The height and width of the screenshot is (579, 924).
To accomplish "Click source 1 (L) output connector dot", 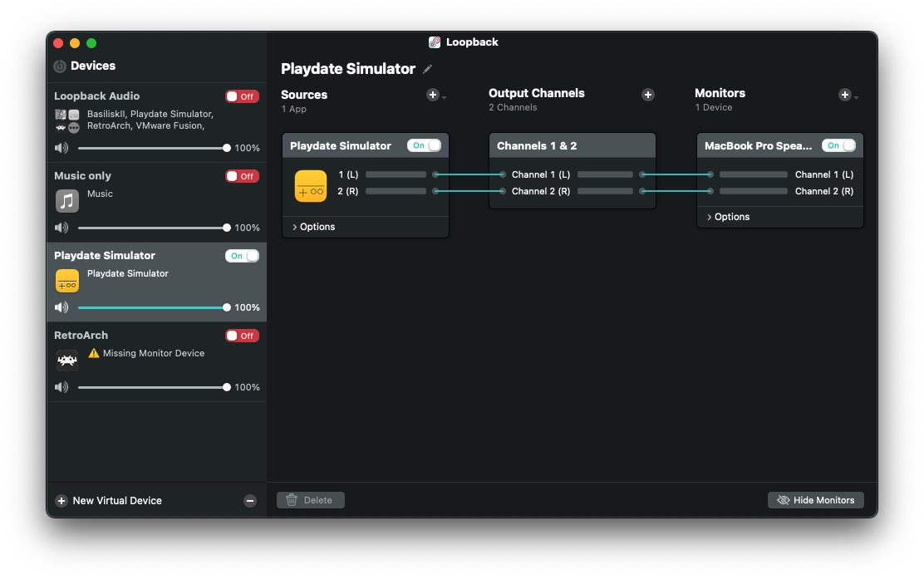I will [435, 174].
